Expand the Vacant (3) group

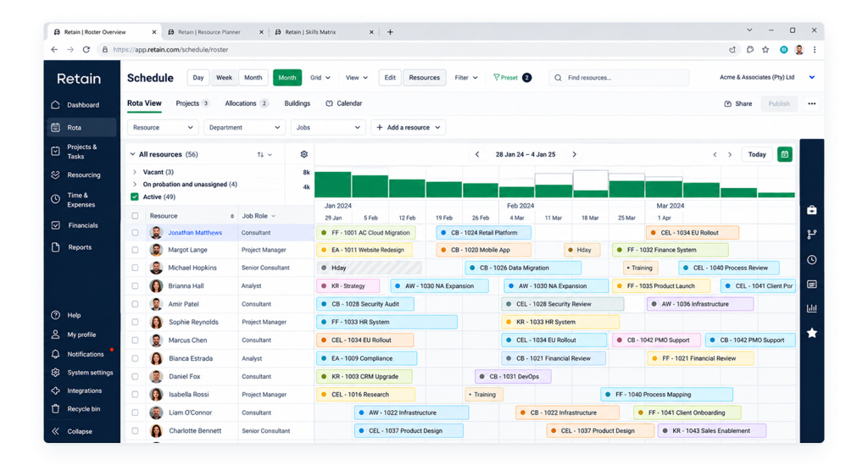135,172
